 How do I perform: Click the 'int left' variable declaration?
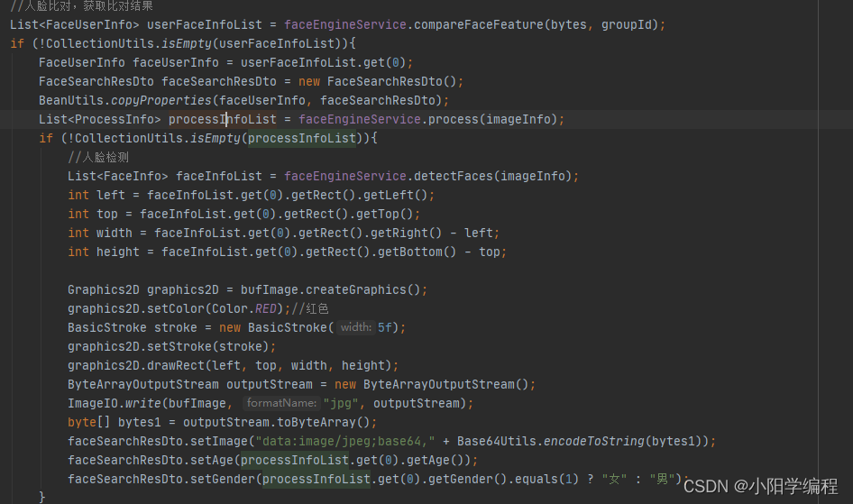click(96, 195)
